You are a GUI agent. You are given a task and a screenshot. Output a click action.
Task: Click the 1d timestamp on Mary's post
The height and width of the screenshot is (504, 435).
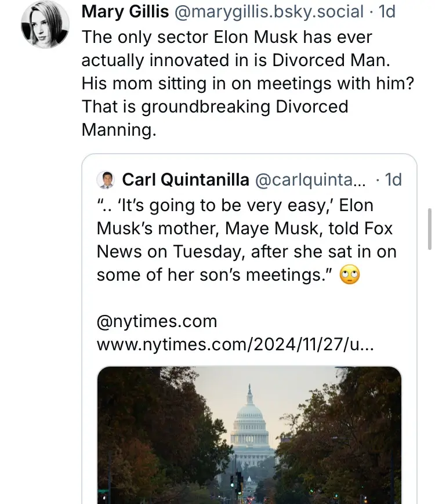[387, 12]
